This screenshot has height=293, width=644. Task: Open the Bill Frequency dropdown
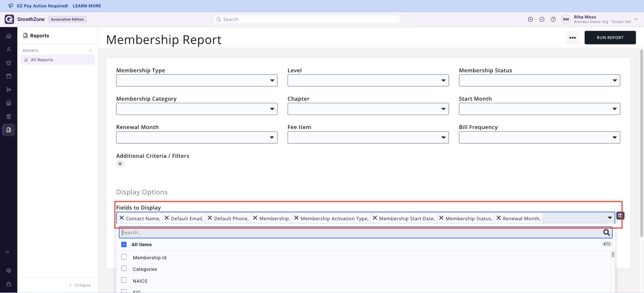pos(539,137)
